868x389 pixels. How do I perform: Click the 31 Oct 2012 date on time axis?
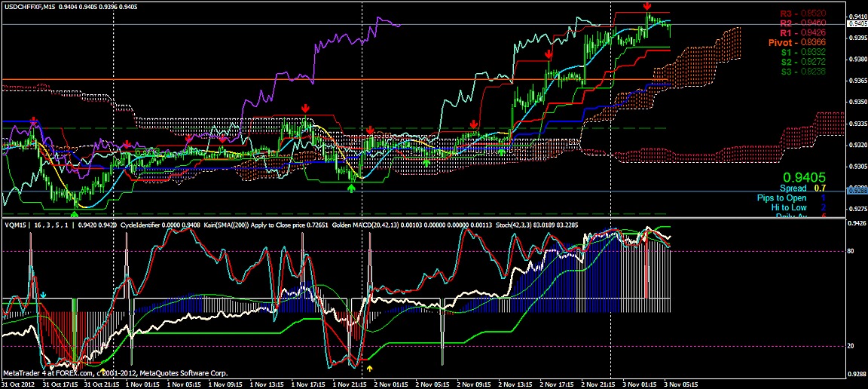tap(18, 383)
